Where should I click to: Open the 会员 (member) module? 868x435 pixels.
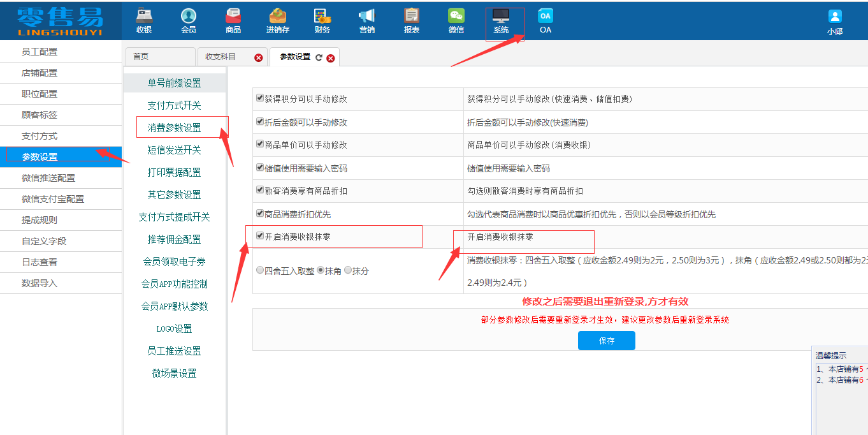click(189, 21)
